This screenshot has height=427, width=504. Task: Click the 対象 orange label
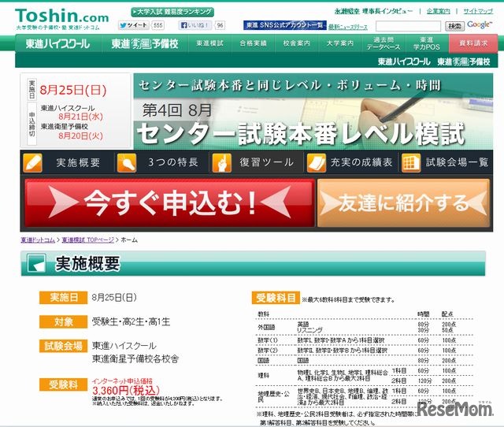(63, 322)
